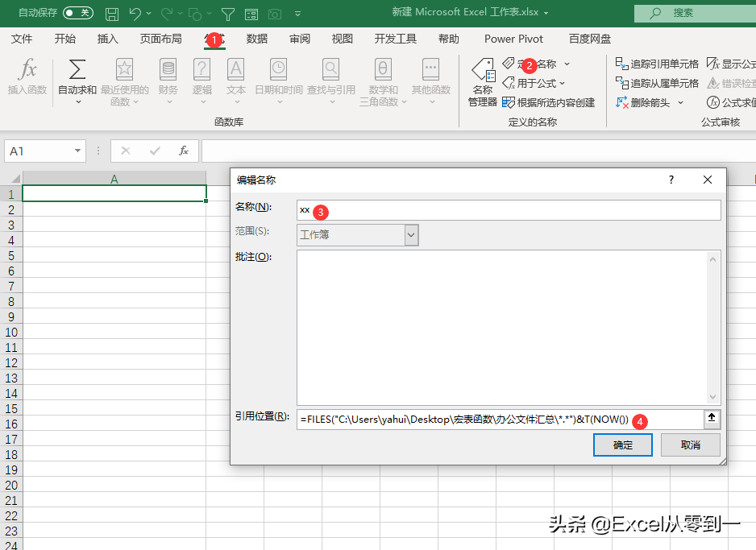Open the 逻辑 functions icon
This screenshot has height=550, width=756.
pyautogui.click(x=202, y=69)
